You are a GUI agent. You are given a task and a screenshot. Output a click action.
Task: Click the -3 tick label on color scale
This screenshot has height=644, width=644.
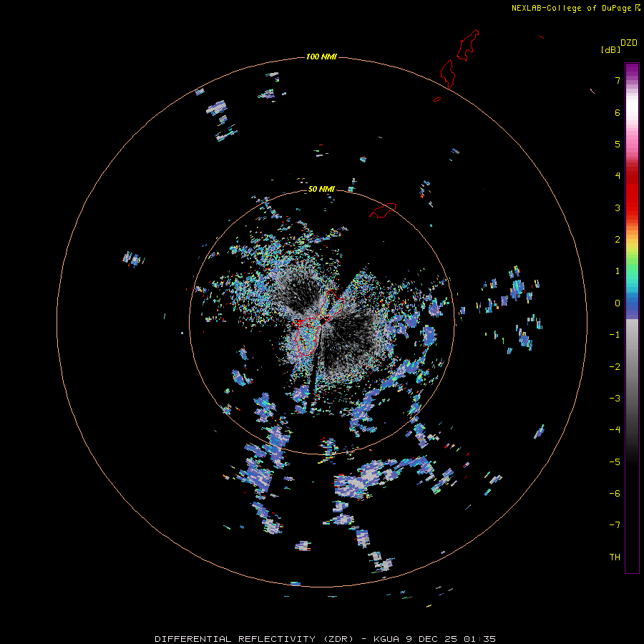tap(615, 399)
